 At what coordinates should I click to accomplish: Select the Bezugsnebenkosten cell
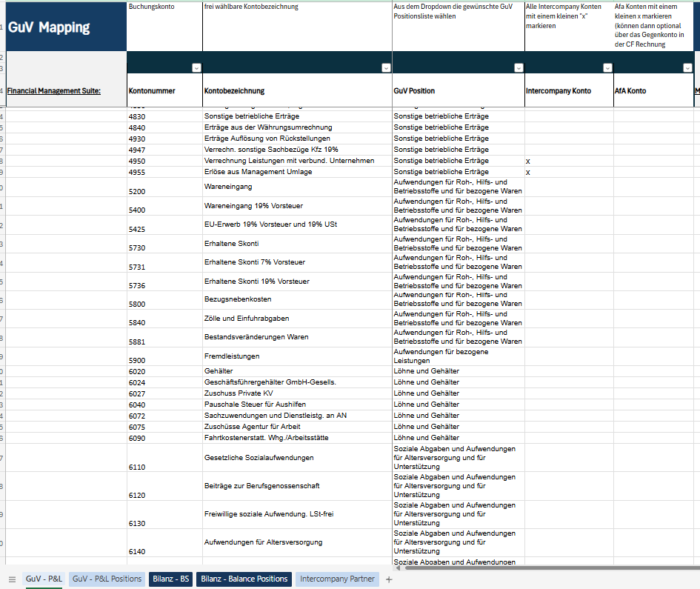(x=297, y=300)
